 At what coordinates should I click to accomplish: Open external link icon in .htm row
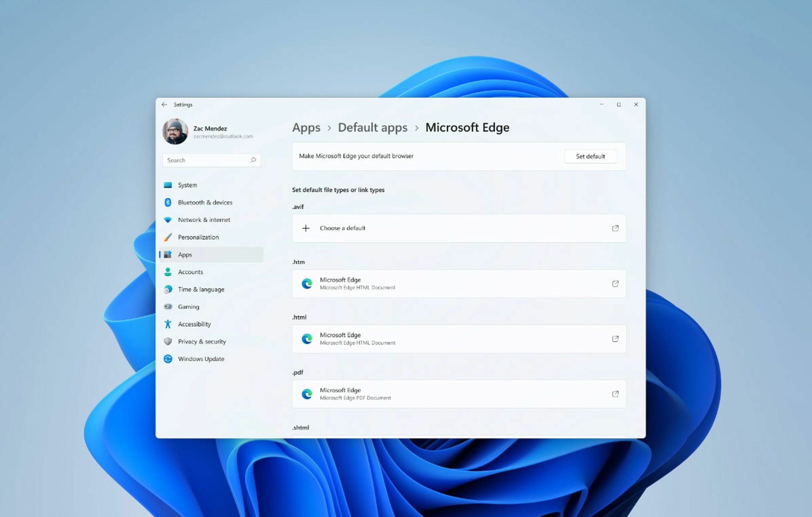pyautogui.click(x=615, y=283)
